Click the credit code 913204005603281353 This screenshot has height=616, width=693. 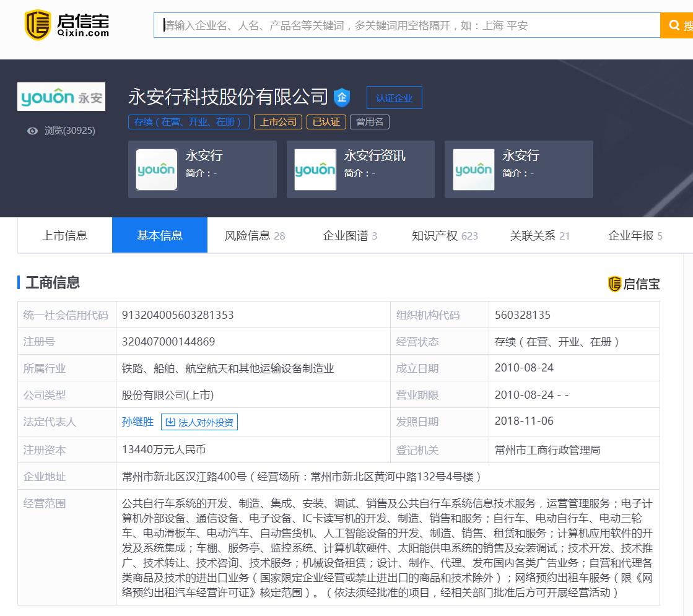[x=178, y=315]
